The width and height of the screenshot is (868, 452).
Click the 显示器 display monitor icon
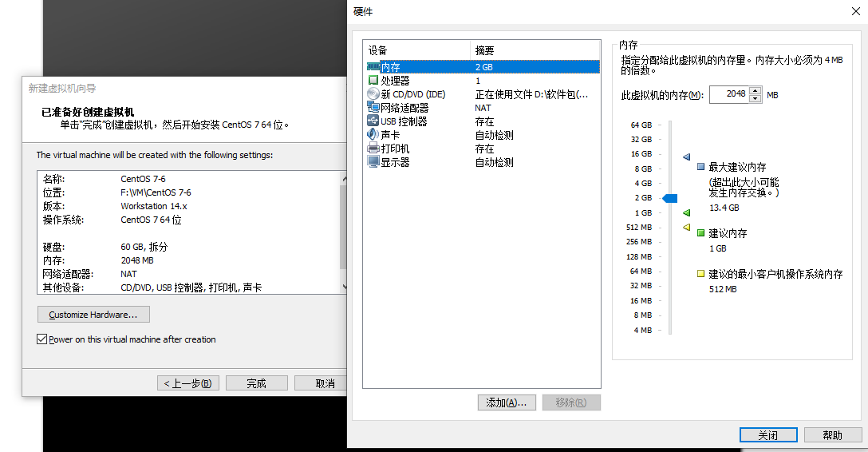(373, 162)
